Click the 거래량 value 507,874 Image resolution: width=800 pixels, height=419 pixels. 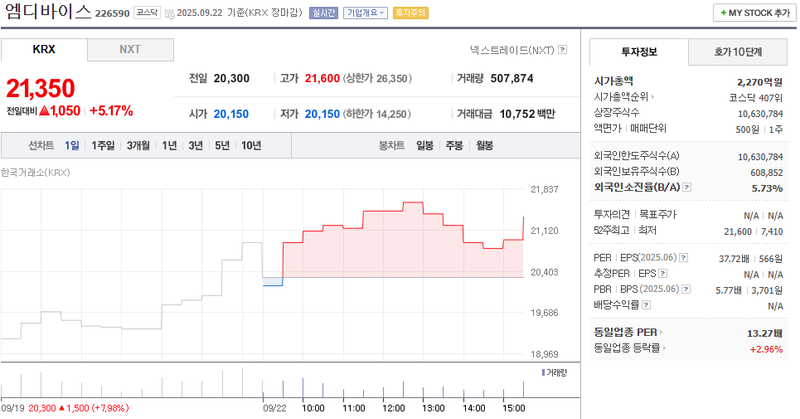coord(512,78)
